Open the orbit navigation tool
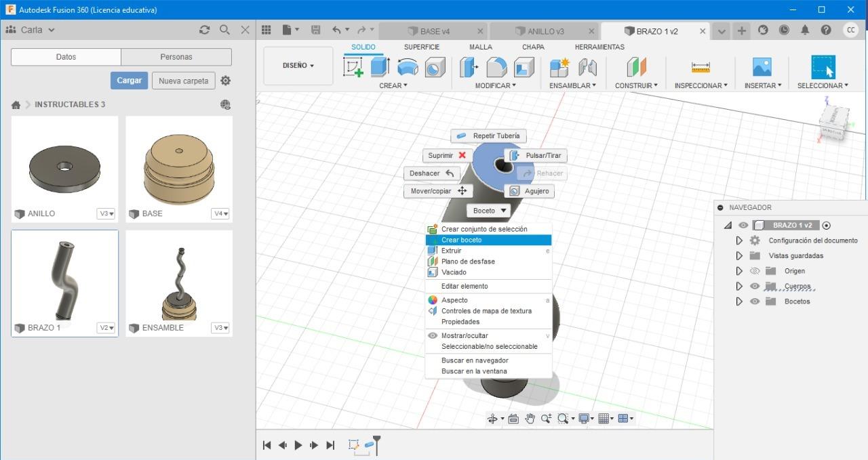 click(x=493, y=419)
